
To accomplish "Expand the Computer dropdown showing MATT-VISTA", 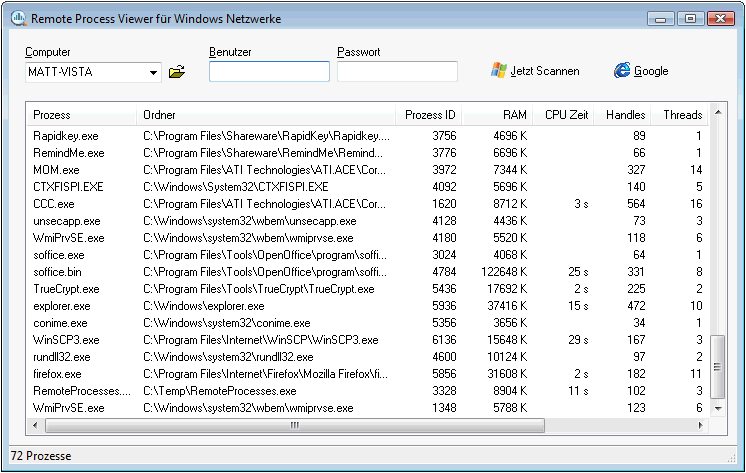I will pos(153,72).
